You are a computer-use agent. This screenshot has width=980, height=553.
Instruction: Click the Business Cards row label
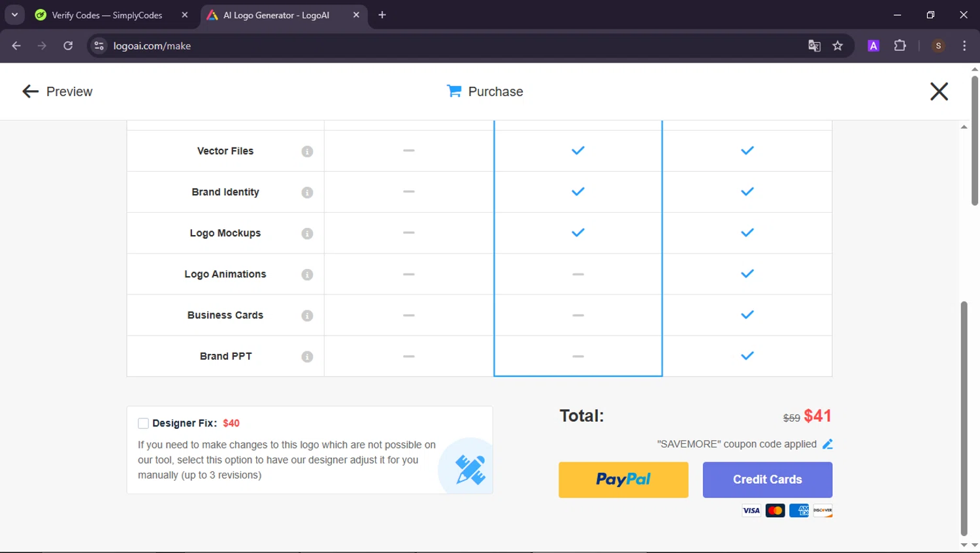coord(225,315)
